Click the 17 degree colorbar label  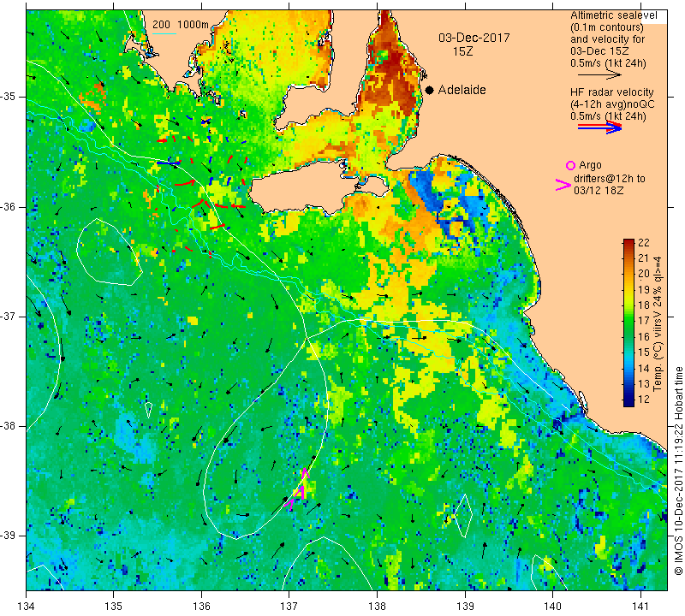pyautogui.click(x=644, y=321)
